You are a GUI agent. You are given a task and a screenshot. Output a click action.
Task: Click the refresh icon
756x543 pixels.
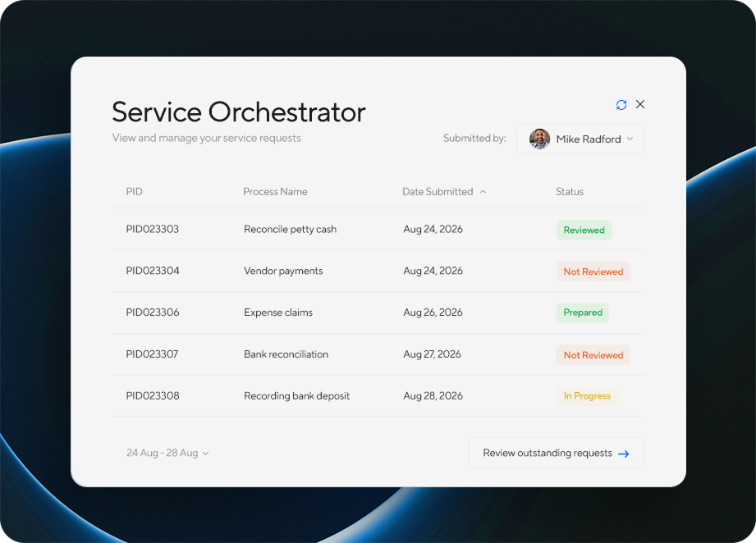click(621, 105)
